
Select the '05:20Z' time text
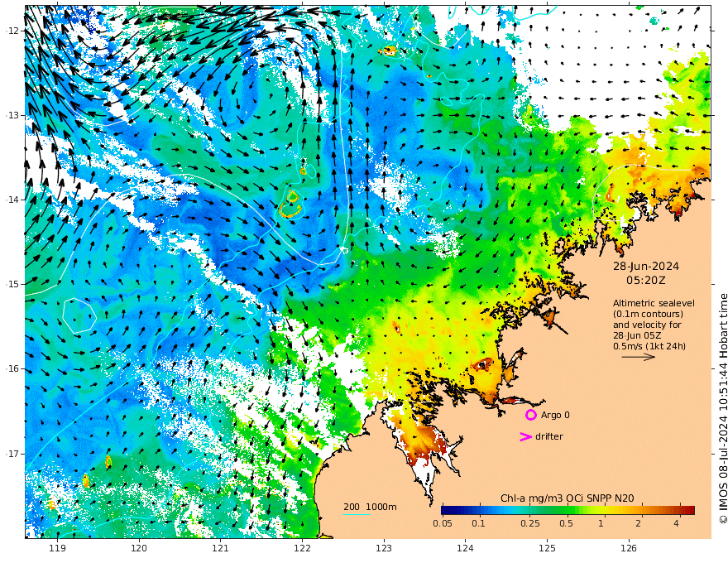tap(646, 281)
